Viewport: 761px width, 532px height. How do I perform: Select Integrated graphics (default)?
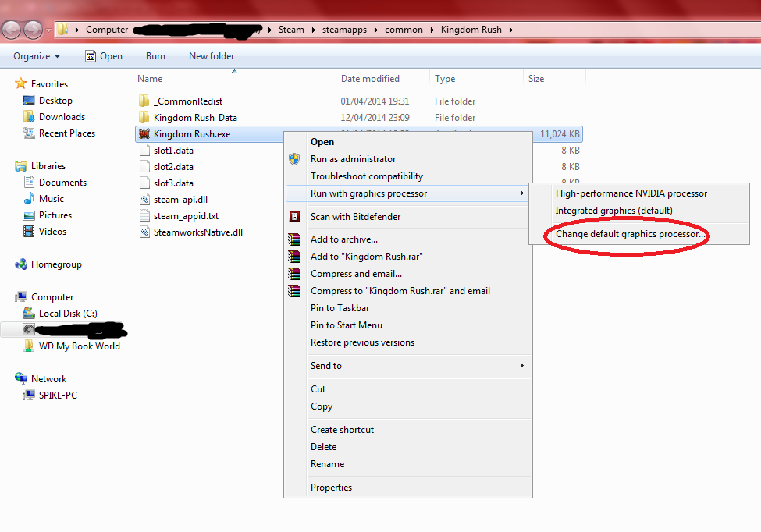coord(639,211)
